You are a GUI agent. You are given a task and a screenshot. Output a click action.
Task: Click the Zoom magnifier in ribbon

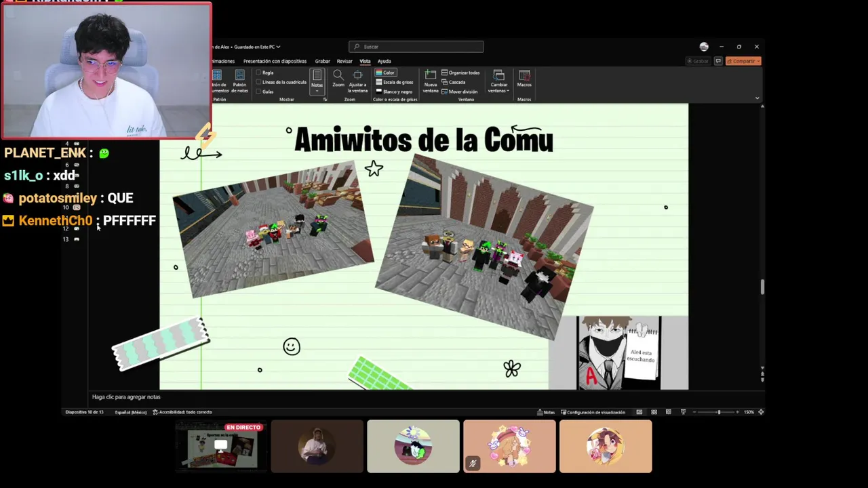338,80
